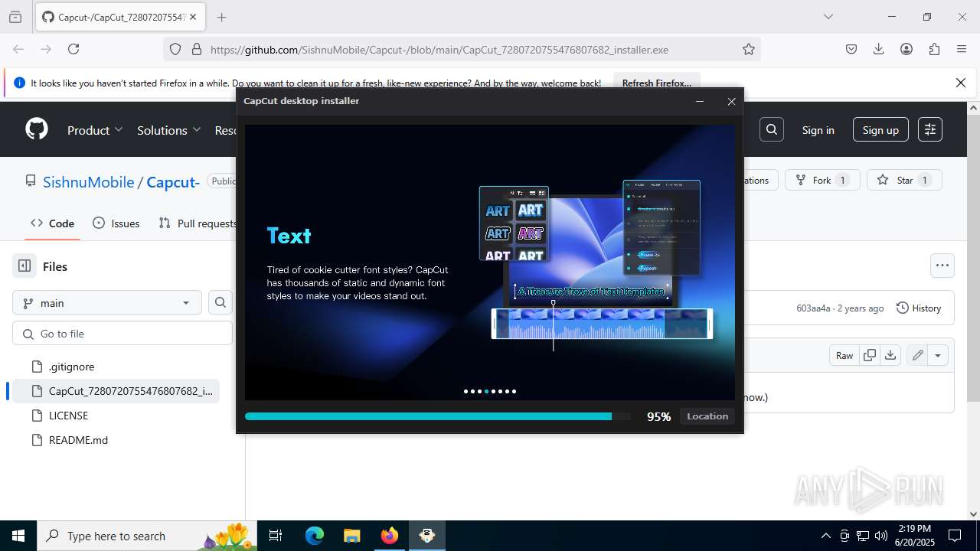This screenshot has width=980, height=551.
Task: Bookmark this page star icon
Action: point(749,49)
